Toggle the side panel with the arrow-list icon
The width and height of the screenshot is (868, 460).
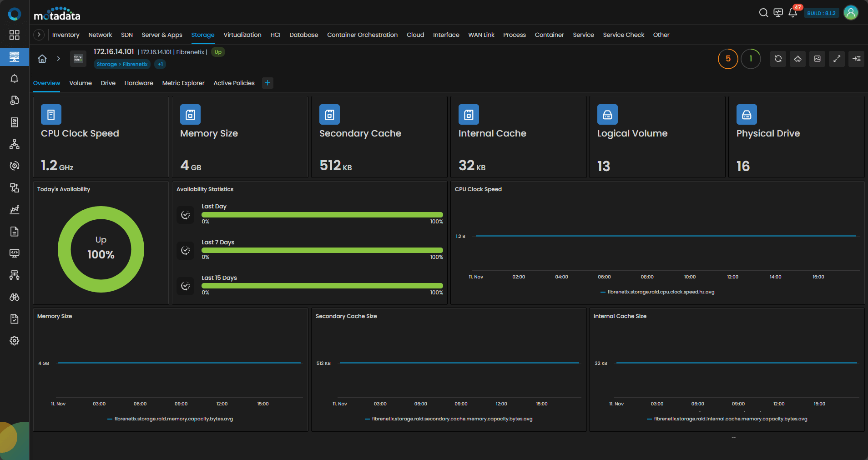pyautogui.click(x=856, y=59)
